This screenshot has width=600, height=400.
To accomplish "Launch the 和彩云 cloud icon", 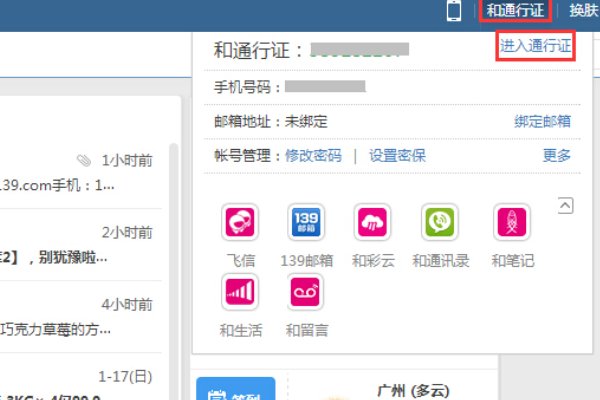I will click(x=372, y=222).
